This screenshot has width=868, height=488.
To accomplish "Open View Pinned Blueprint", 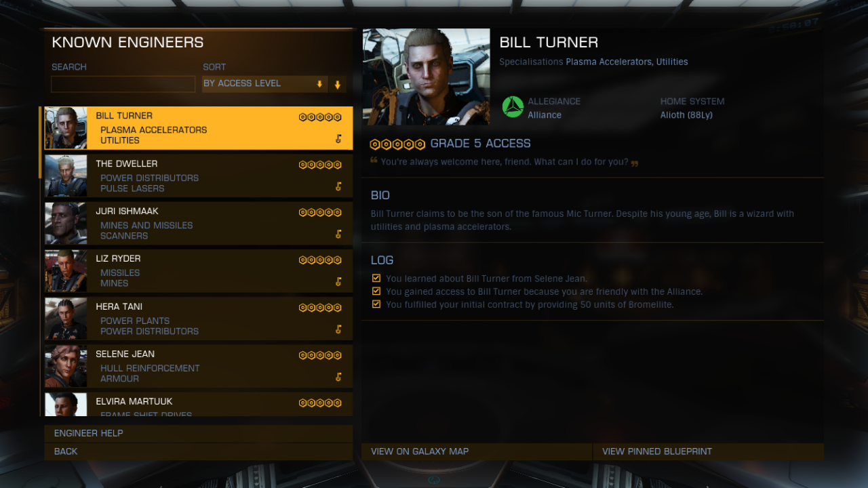I will [x=709, y=451].
